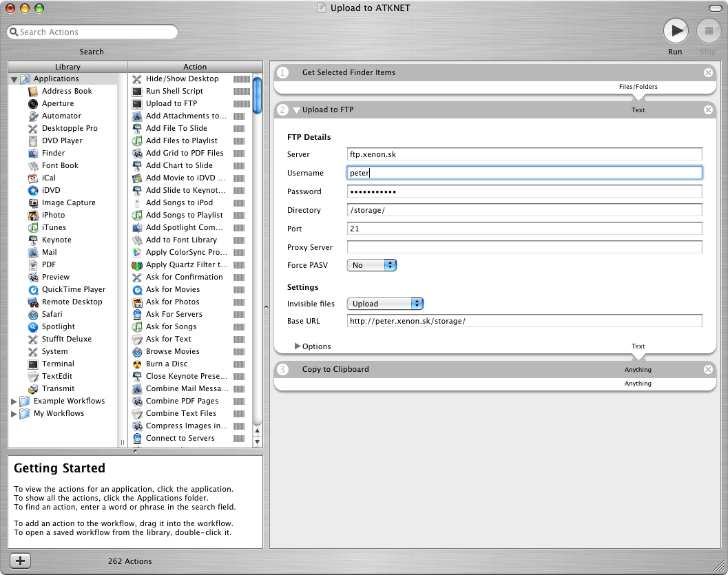The image size is (728, 575).
Task: Pick the Finder icon in Library
Action: 33,153
